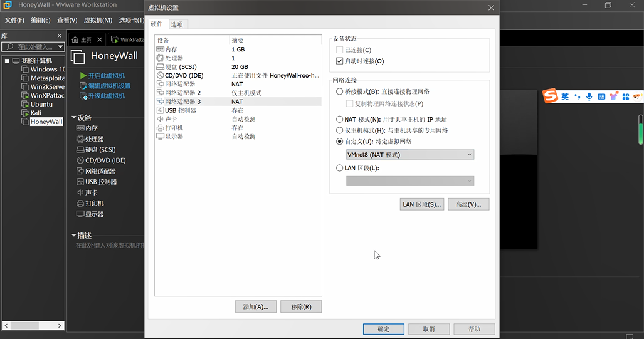The image size is (644, 339).
Task: Select the first 网络适配器 icon in dialog list
Action: pos(160,84)
